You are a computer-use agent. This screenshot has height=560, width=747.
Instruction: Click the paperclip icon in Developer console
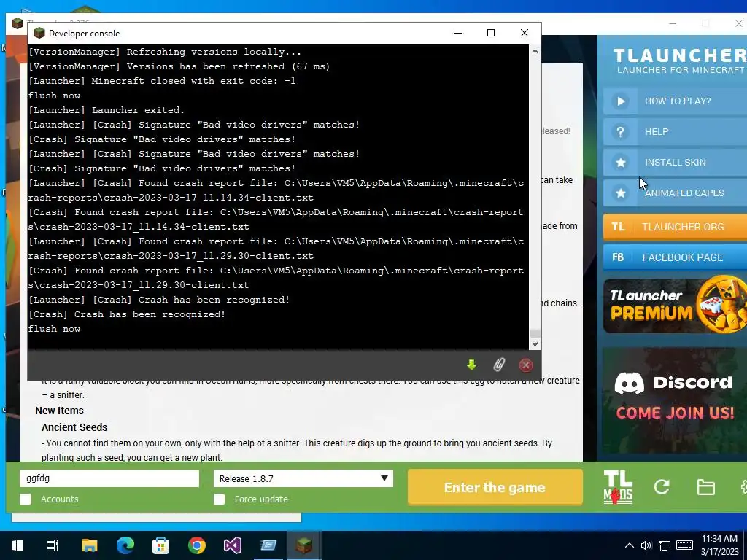(499, 365)
